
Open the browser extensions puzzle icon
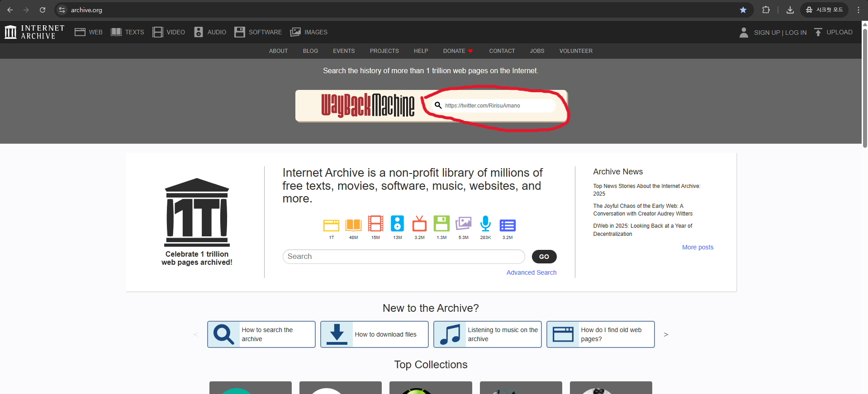click(766, 10)
